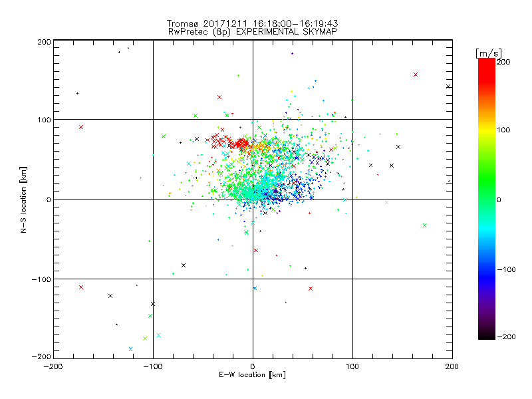The height and width of the screenshot is (399, 532).
Task: Click the [m/s] unit label above the color bar
Action: [489, 53]
